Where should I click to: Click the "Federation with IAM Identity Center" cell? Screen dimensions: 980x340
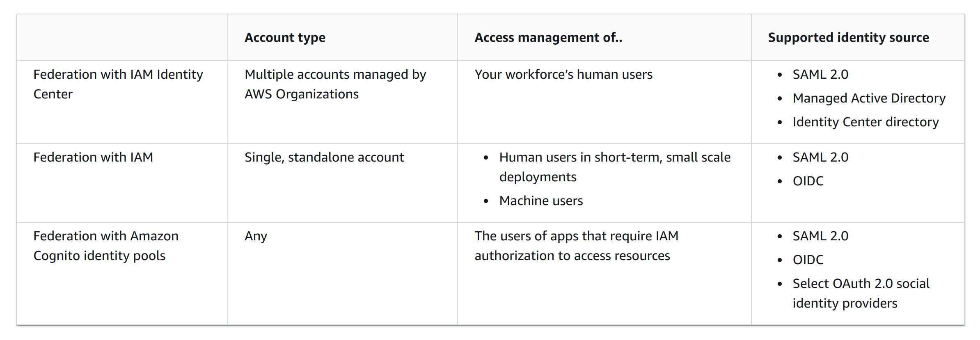pyautogui.click(x=118, y=84)
